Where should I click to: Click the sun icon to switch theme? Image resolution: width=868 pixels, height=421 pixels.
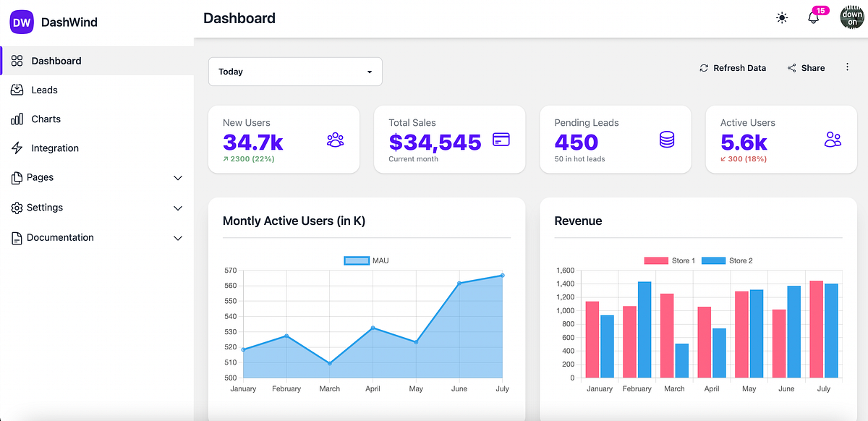coord(782,17)
